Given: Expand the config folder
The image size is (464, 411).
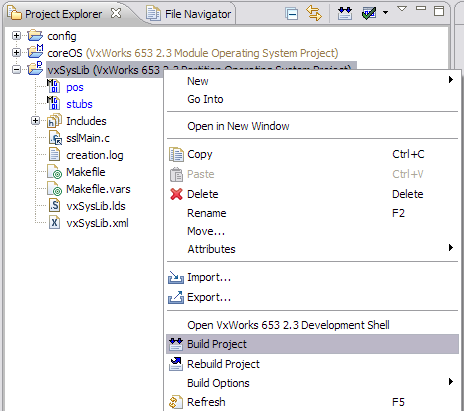Looking at the screenshot, I should (x=16, y=35).
